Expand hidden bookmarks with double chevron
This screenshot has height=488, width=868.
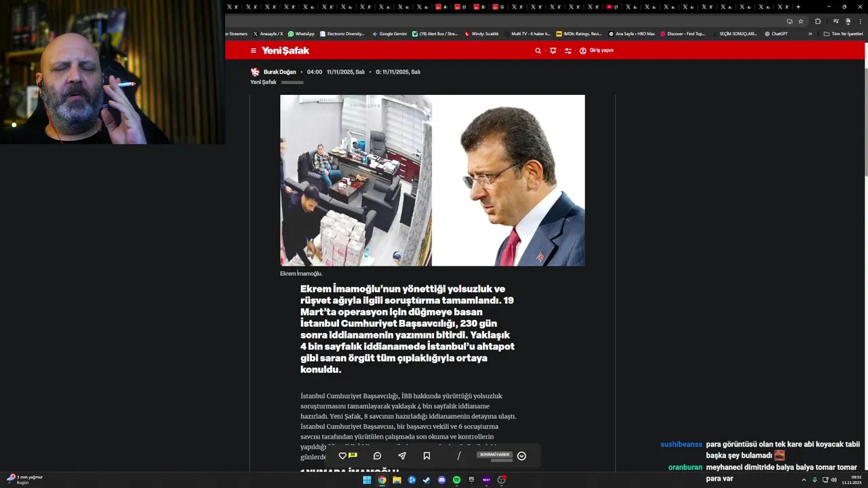810,34
